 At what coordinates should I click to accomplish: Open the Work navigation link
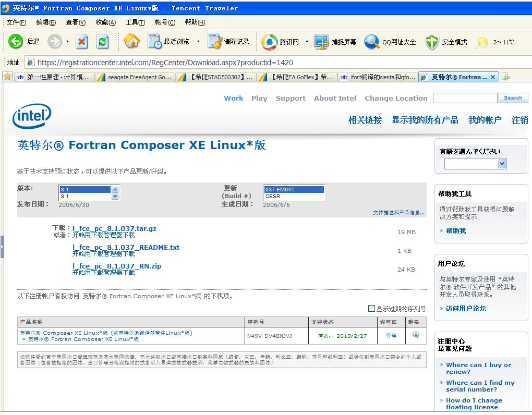tap(234, 99)
